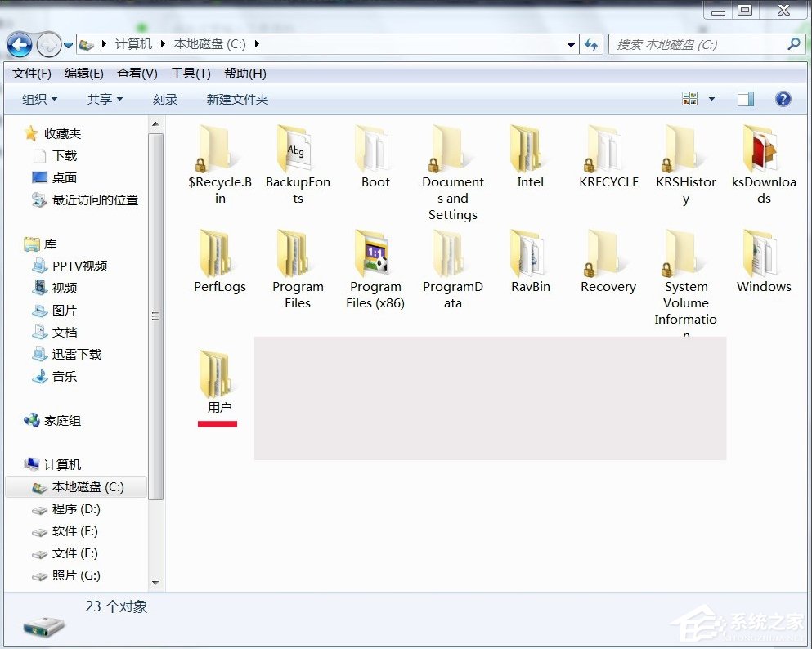The width and height of the screenshot is (812, 649).
Task: Open the Windows folder
Action: click(x=763, y=253)
